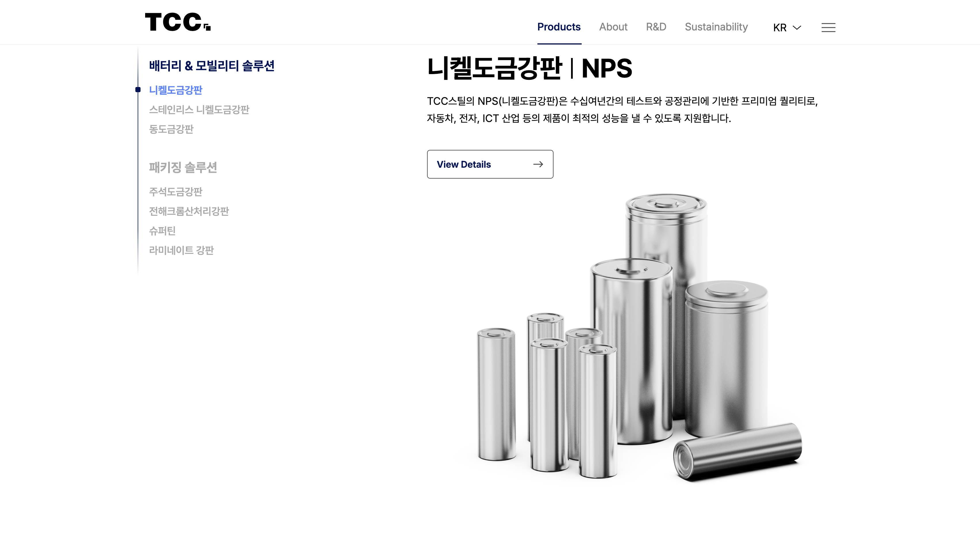
Task: Open 동도금강판 product link
Action: click(x=171, y=129)
